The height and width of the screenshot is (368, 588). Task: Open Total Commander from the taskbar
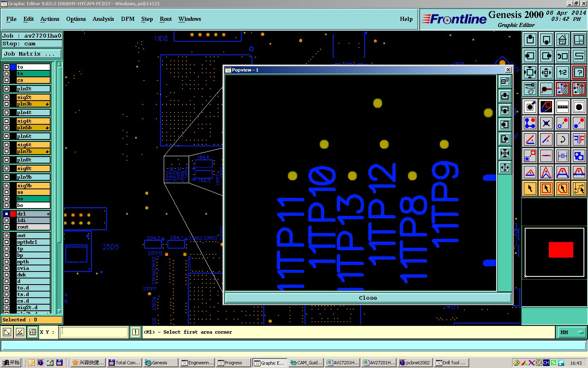[x=125, y=363]
